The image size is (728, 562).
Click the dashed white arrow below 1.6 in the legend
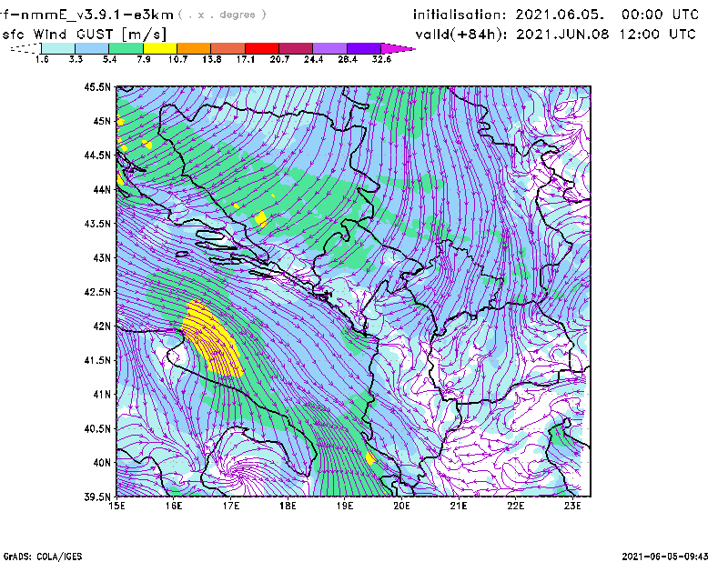coord(25,48)
